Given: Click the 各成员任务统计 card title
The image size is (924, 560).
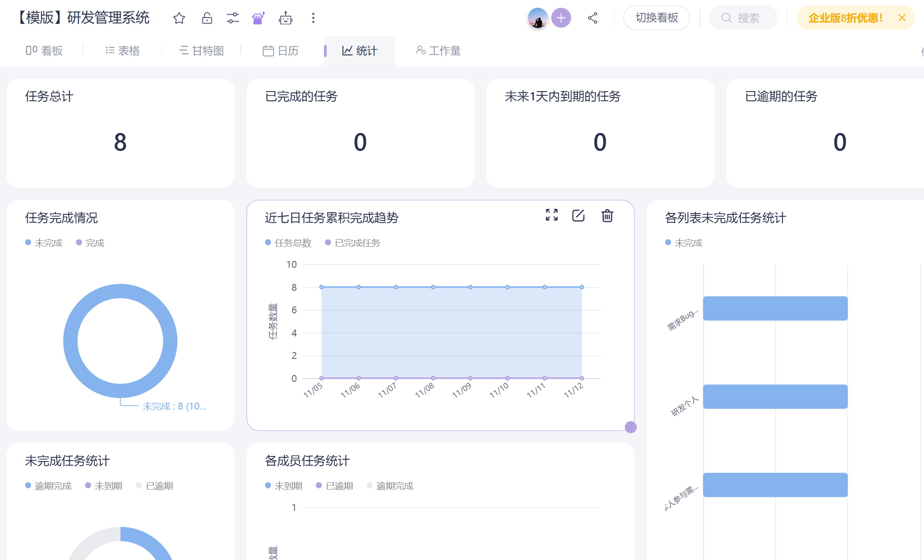Looking at the screenshot, I should tap(307, 461).
